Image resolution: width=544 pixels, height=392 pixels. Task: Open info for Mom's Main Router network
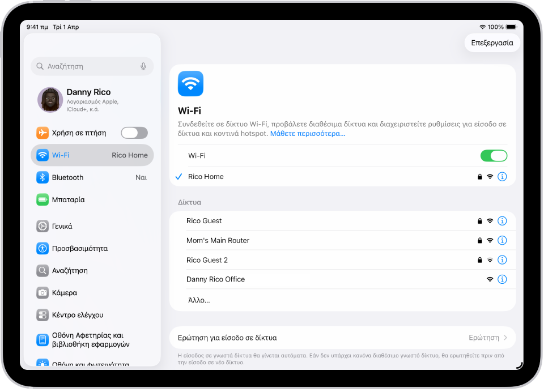[x=502, y=240]
